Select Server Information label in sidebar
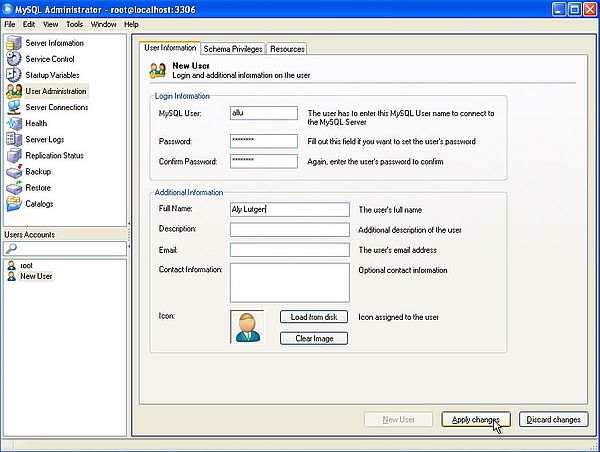Image resolution: width=600 pixels, height=452 pixels. point(55,43)
